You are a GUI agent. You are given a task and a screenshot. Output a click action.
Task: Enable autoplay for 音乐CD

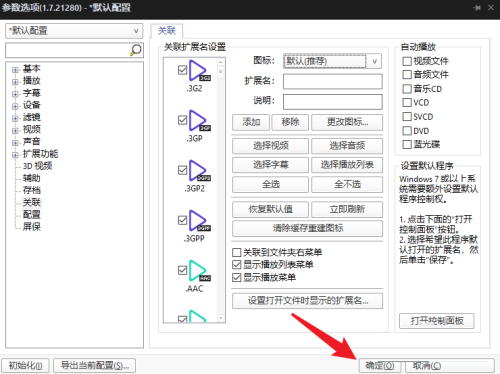(x=407, y=89)
